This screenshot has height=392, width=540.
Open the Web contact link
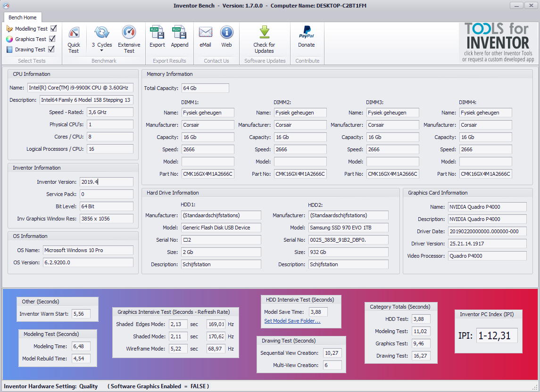point(226,37)
